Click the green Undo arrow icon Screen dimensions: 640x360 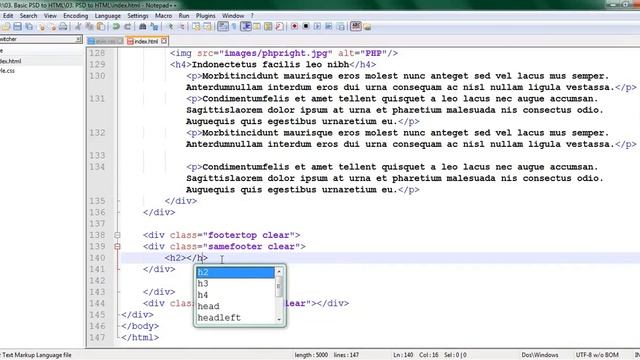(x=116, y=27)
